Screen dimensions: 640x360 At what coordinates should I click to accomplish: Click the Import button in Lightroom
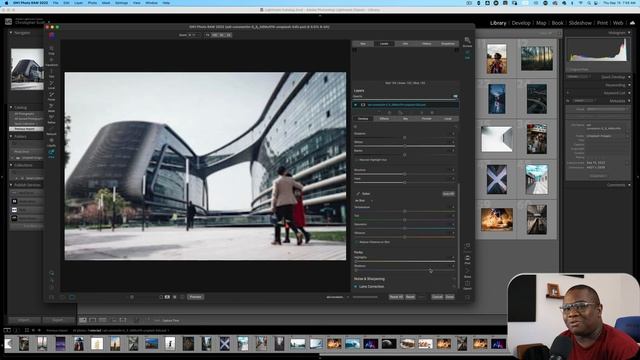click(x=24, y=320)
